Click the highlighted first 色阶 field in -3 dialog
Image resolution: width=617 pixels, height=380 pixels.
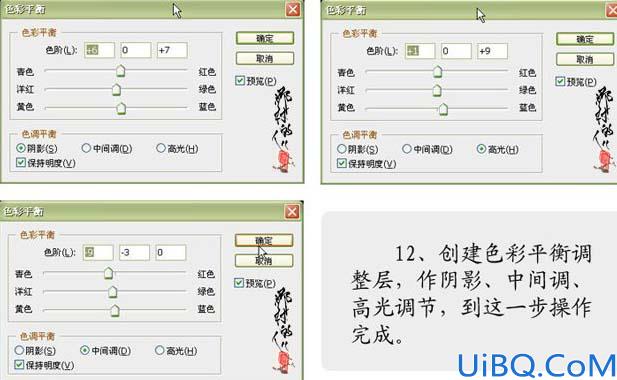98,253
